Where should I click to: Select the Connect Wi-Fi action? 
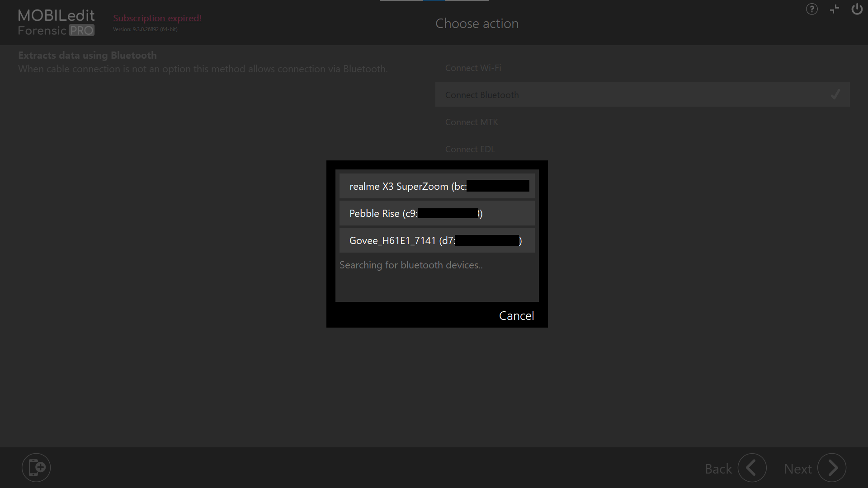pyautogui.click(x=473, y=68)
